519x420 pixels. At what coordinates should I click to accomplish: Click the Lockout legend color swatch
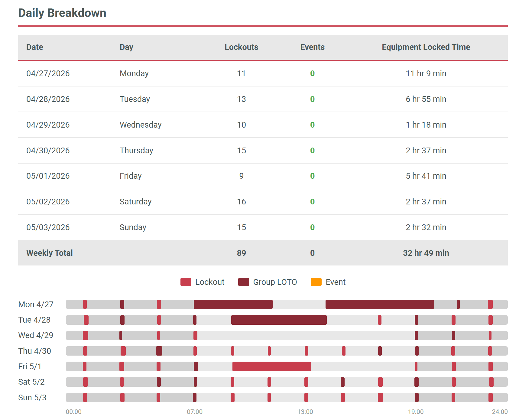pyautogui.click(x=186, y=282)
